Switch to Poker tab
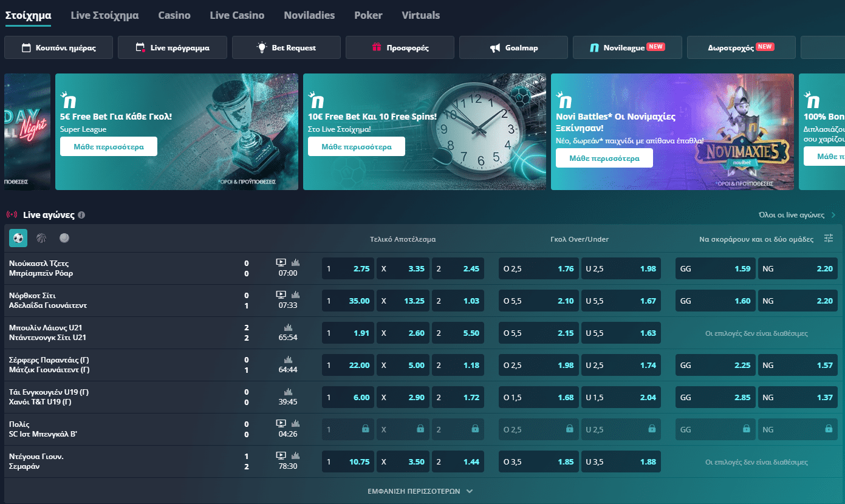 tap(368, 15)
